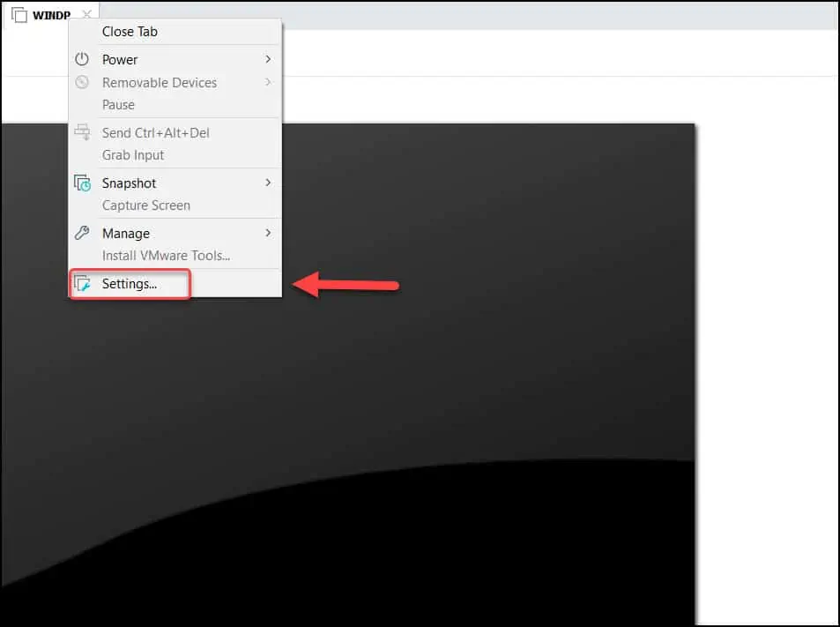Screen dimensions: 840x627
Task: Click the Snapshot clock icon
Action: pyautogui.click(x=82, y=183)
